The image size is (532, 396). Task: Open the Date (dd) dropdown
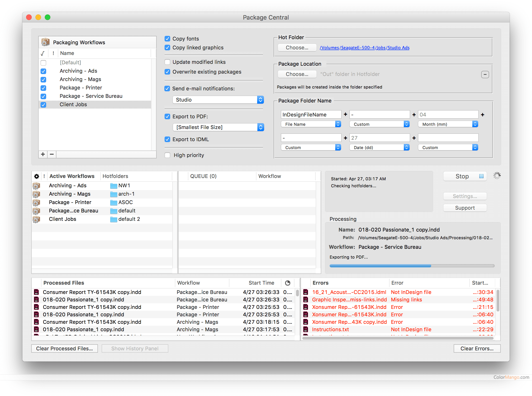click(379, 147)
